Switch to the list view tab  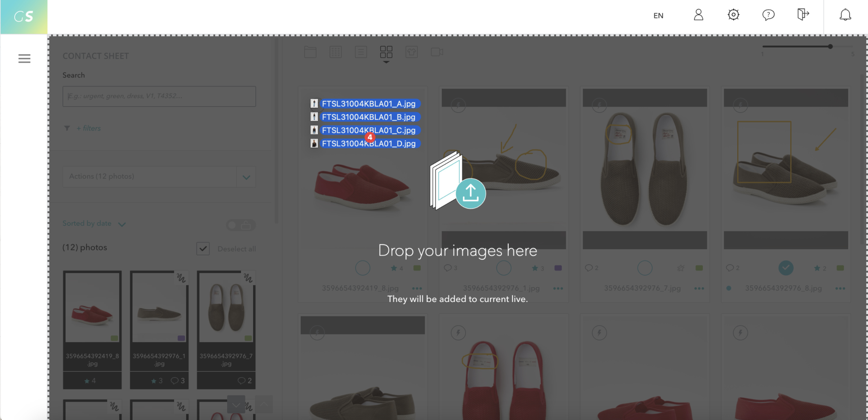(x=361, y=52)
